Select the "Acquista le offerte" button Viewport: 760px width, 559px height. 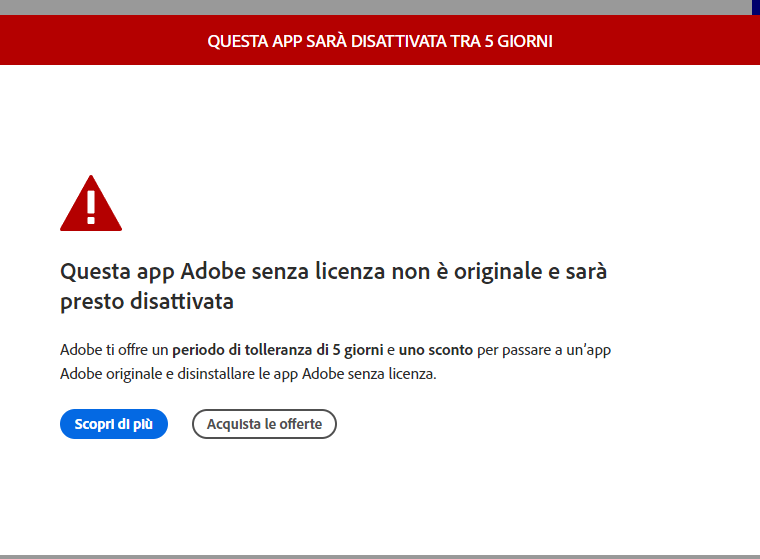264,424
